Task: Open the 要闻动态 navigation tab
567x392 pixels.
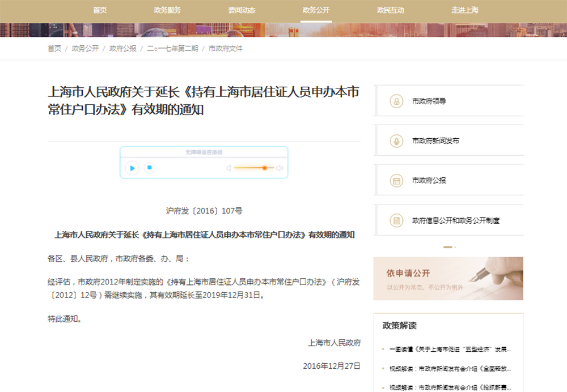Action: click(x=242, y=10)
